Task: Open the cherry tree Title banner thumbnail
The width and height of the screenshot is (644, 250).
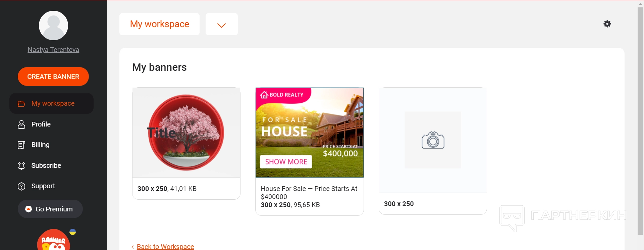Action: pyautogui.click(x=186, y=133)
